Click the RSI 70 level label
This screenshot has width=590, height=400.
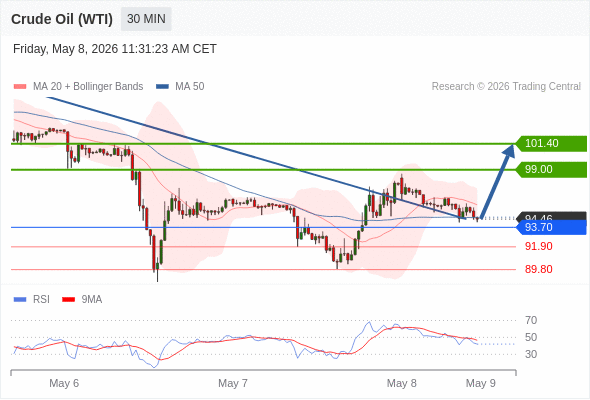[531, 320]
